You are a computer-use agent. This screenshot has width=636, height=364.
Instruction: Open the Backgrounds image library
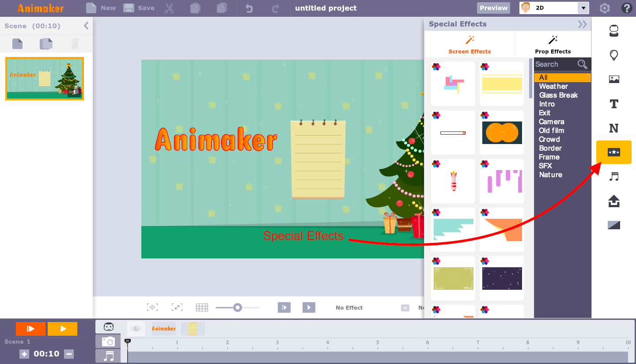coord(614,80)
